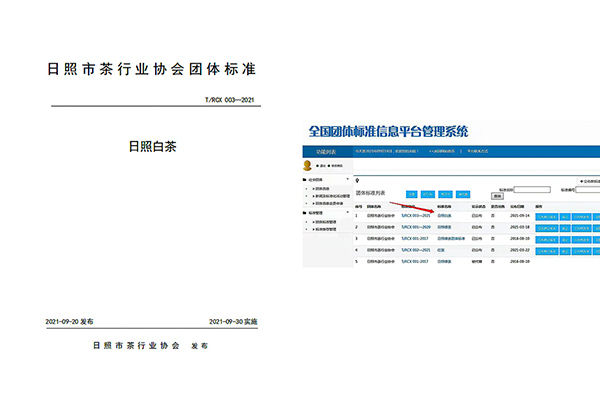Open the 日照白茶 standard name link in row 1
Screen dimensions: 600x408
point(444,215)
